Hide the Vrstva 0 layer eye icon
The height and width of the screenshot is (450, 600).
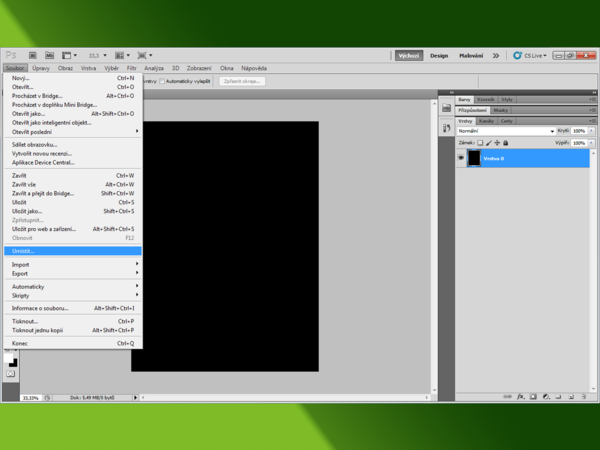(461, 158)
